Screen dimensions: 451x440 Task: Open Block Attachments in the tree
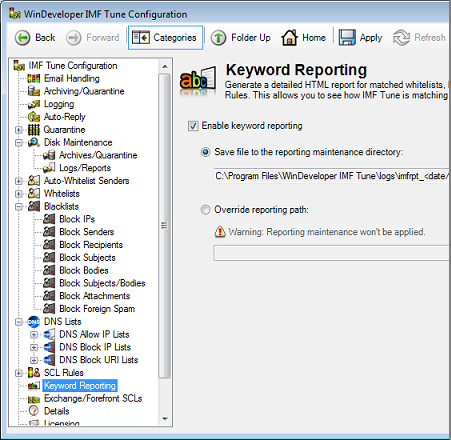pos(95,296)
